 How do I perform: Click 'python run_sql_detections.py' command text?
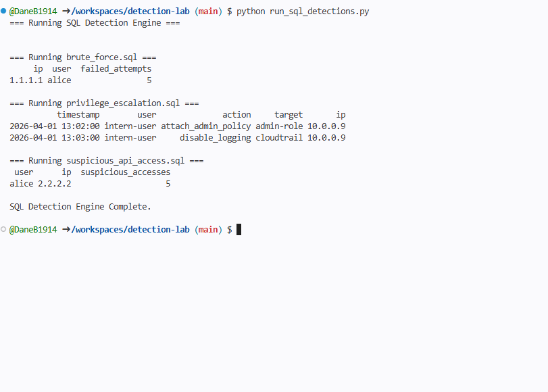pos(303,11)
